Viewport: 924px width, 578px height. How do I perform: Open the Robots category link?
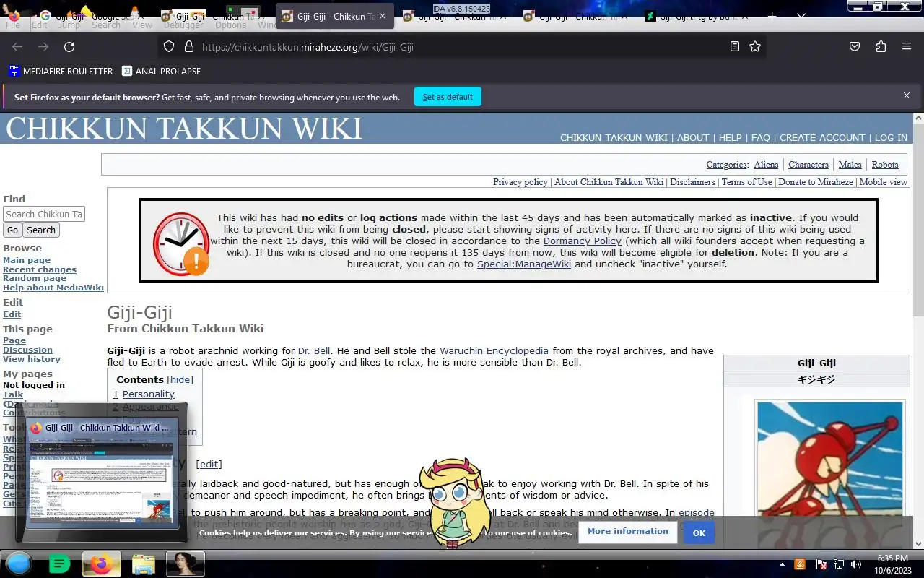(x=885, y=165)
